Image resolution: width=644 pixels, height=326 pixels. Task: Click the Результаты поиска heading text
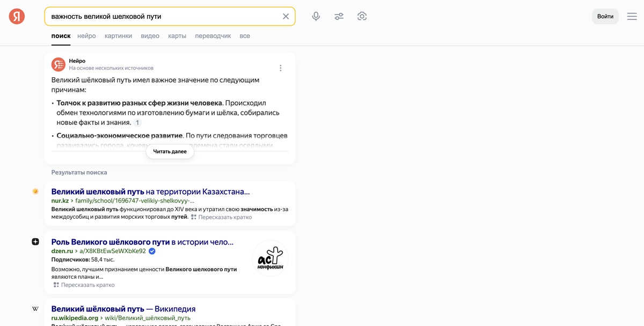(x=79, y=173)
